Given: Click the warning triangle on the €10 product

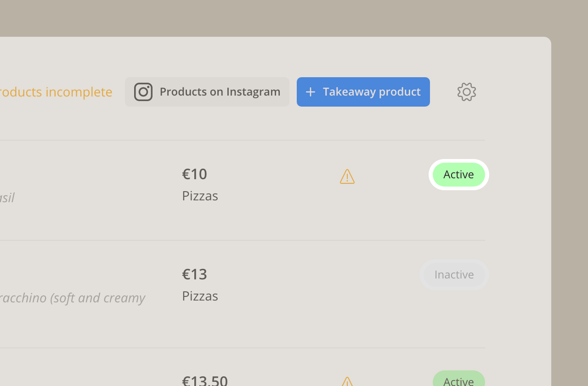Looking at the screenshot, I should [x=347, y=176].
